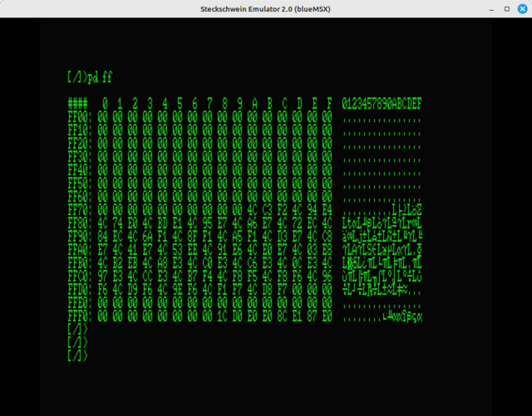Click byte '97' in the FFC0 row
532x416 pixels.
point(102,277)
